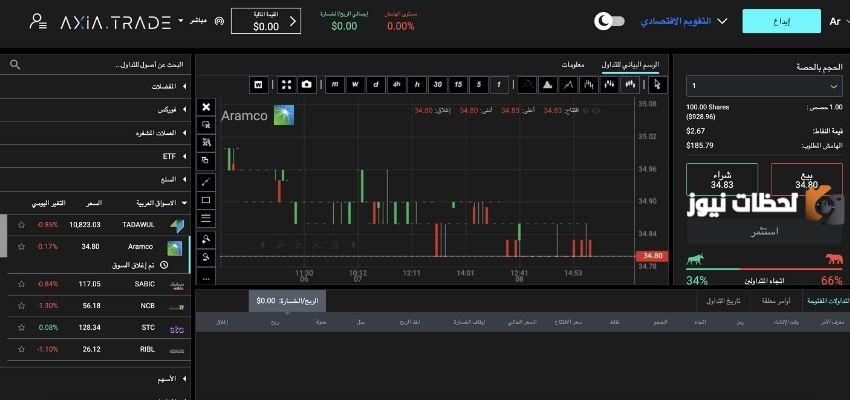Toggle the dark mode moon switch
This screenshot has height=400, width=850.
(610, 22)
